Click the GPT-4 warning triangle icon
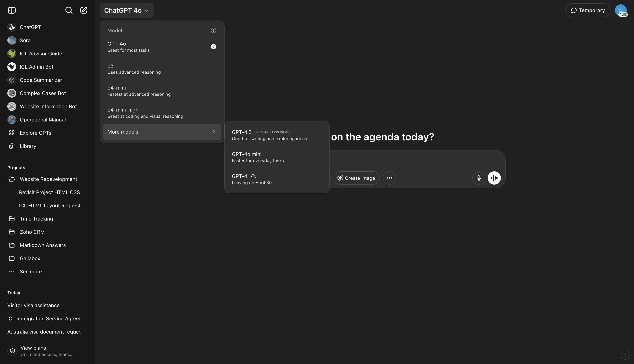 [x=253, y=176]
